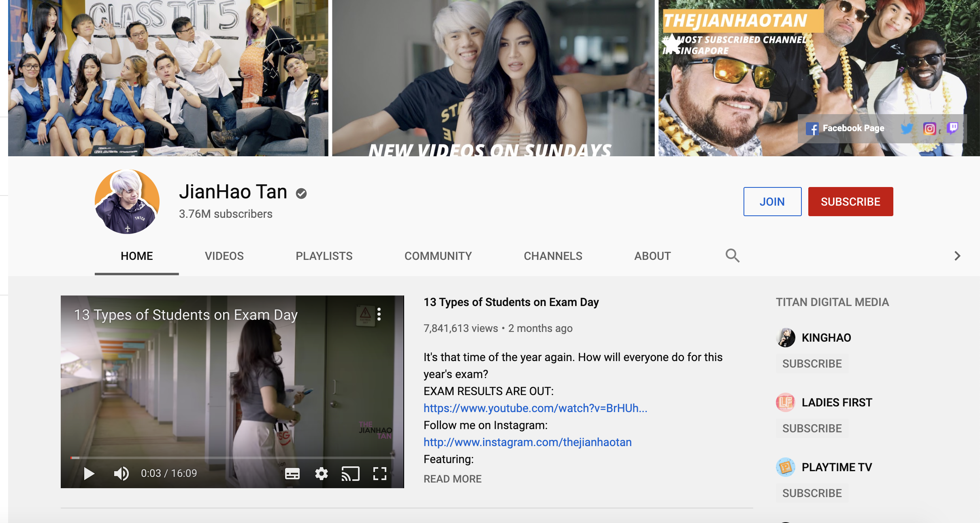Screen dimensions: 980x523
Task: Subscribe to the PLAYTIME TV channel
Action: click(x=812, y=493)
